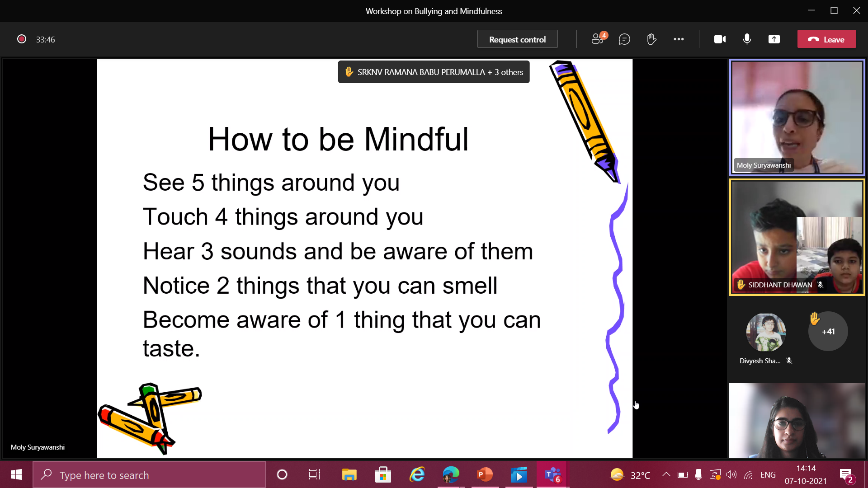Click Divyesh Sha... participant avatar
Viewport: 868px width, 488px height.
click(766, 332)
